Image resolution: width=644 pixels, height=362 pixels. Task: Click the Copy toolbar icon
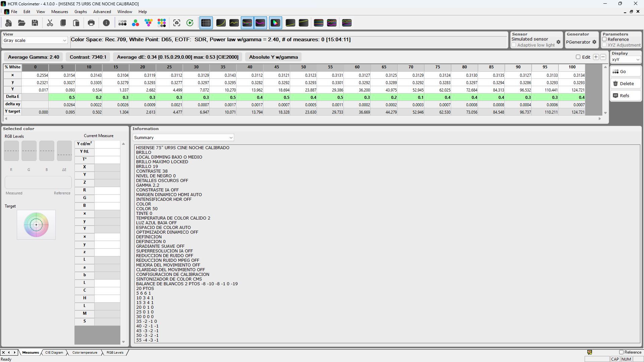pos(63,23)
